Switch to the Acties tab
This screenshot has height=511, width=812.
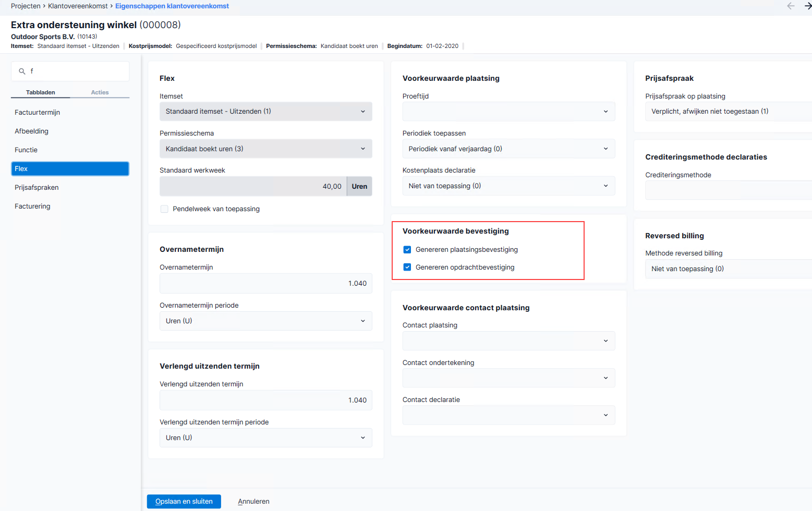[100, 92]
